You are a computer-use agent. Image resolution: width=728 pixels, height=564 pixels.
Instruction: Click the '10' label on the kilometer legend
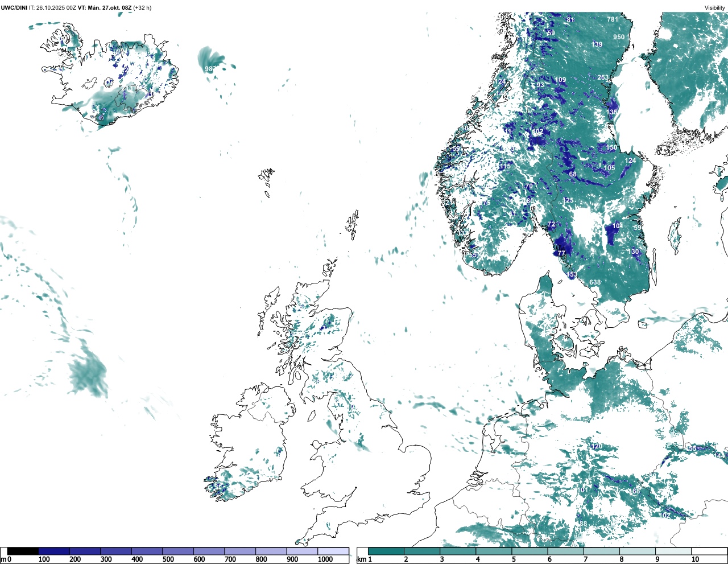click(x=695, y=559)
